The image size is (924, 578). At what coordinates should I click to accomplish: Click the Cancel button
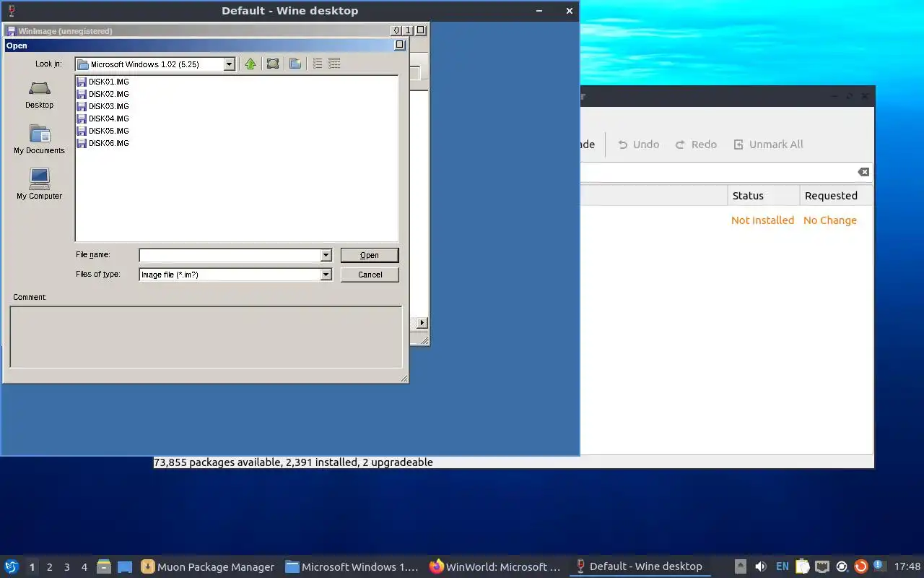[x=370, y=275]
